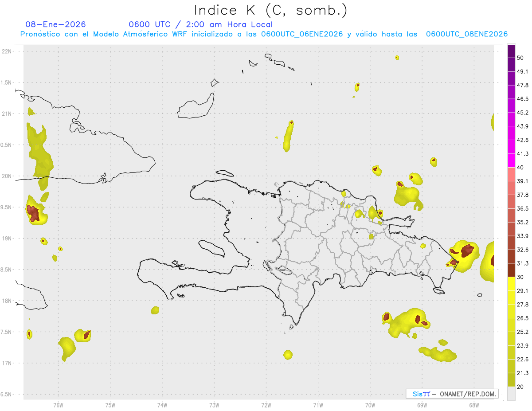Pick the magenta swatch between 40 and 41.3
Screen dimensions: 532x411
click(x=511, y=160)
